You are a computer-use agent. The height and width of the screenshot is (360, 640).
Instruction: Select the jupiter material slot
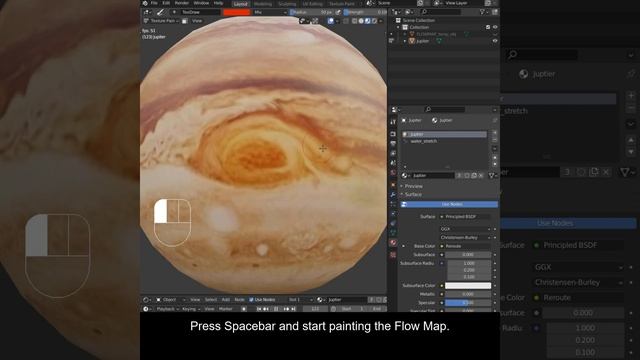coord(444,134)
